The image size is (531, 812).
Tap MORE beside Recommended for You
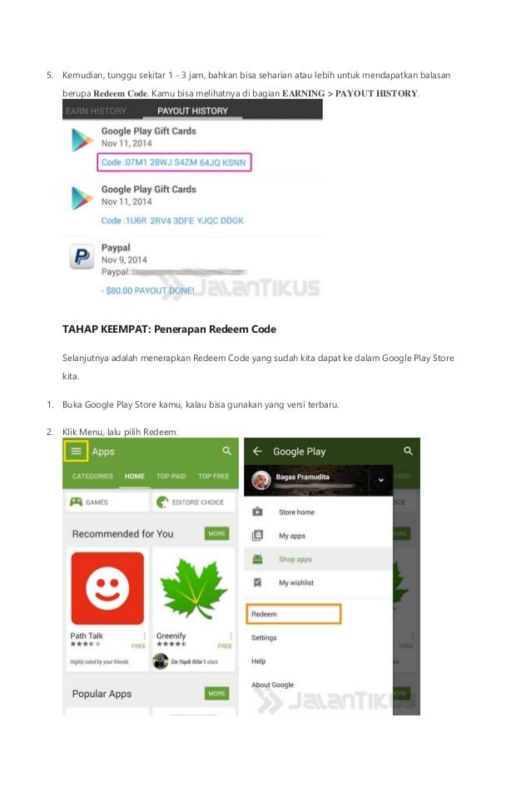(x=216, y=533)
